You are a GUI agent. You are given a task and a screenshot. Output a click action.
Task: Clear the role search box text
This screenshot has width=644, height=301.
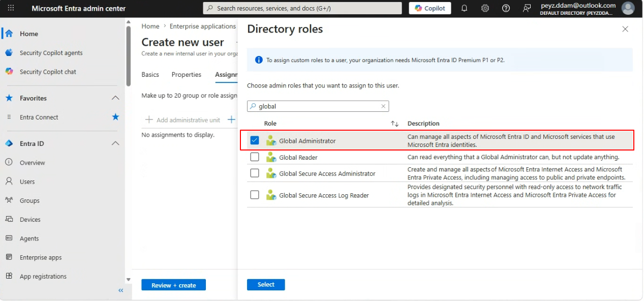pos(384,106)
